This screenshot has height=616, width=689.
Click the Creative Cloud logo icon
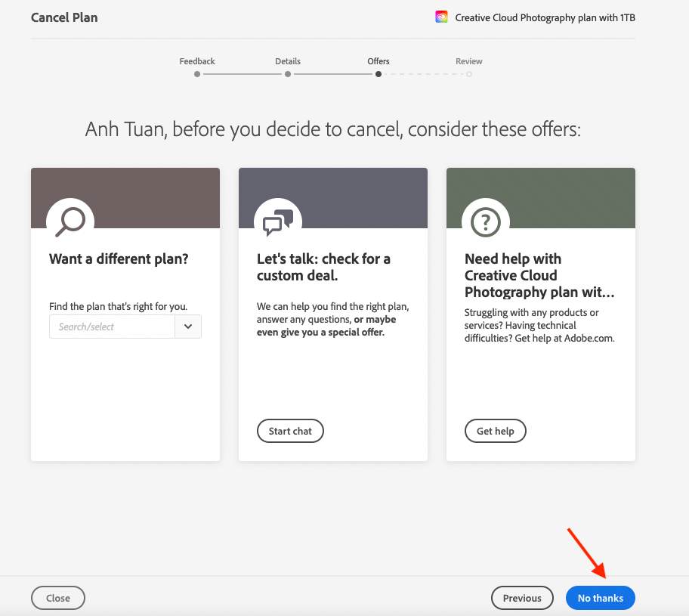coord(442,17)
